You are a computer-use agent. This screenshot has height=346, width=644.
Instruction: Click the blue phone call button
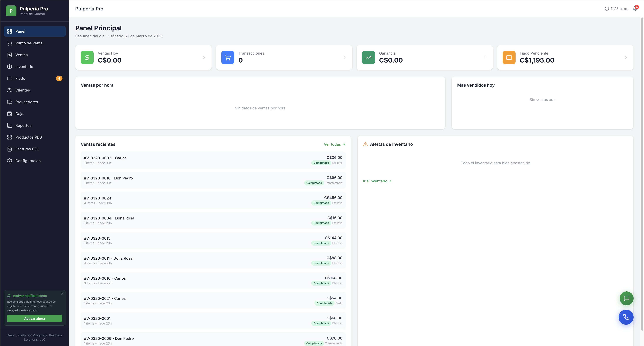click(x=626, y=317)
